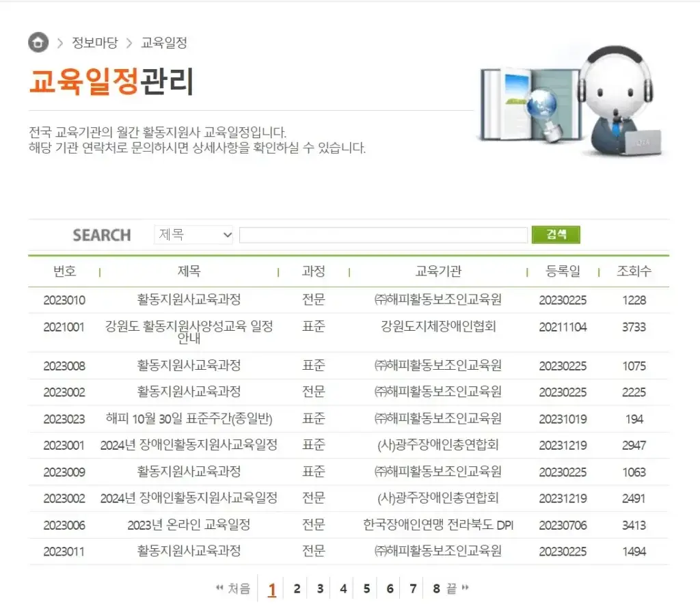This screenshot has height=609, width=700.
Task: Click the headset mascot illustration
Action: point(621,100)
